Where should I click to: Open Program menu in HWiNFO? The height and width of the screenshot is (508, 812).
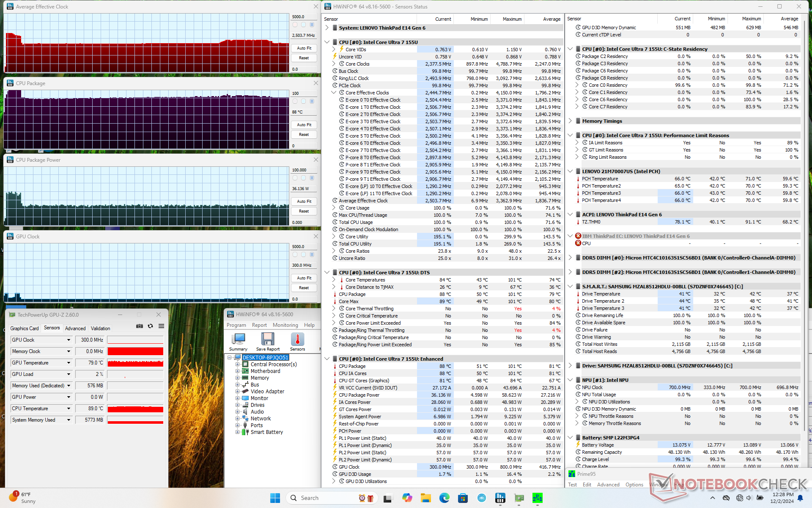click(236, 325)
